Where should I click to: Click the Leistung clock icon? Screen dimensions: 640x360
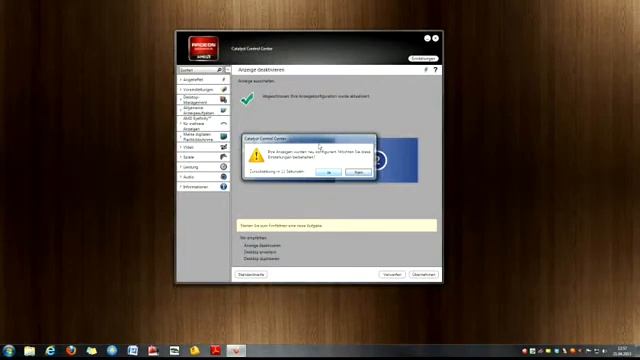tap(224, 167)
